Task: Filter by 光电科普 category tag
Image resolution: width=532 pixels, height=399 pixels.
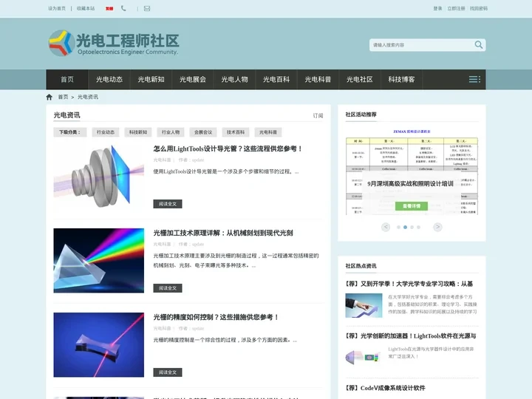Action: [x=268, y=132]
